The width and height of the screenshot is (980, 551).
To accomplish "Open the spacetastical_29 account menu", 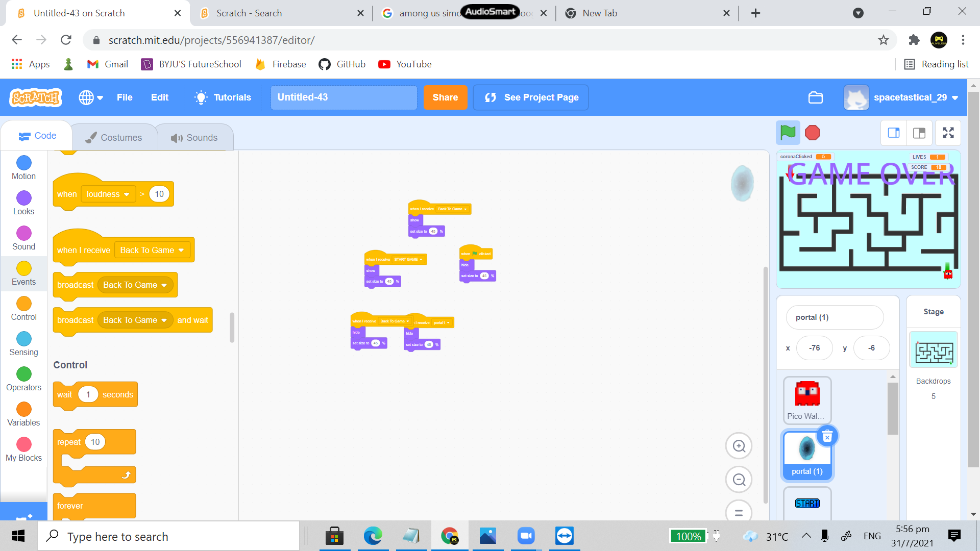I will pos(910,97).
